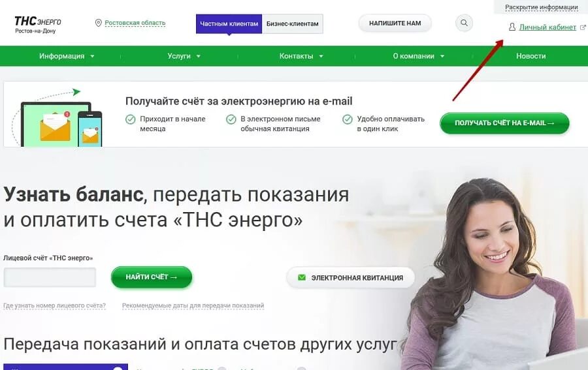Click the checkmark icon next to Приходит в начале месяца
Image resolution: width=588 pixels, height=370 pixels.
[x=130, y=119]
